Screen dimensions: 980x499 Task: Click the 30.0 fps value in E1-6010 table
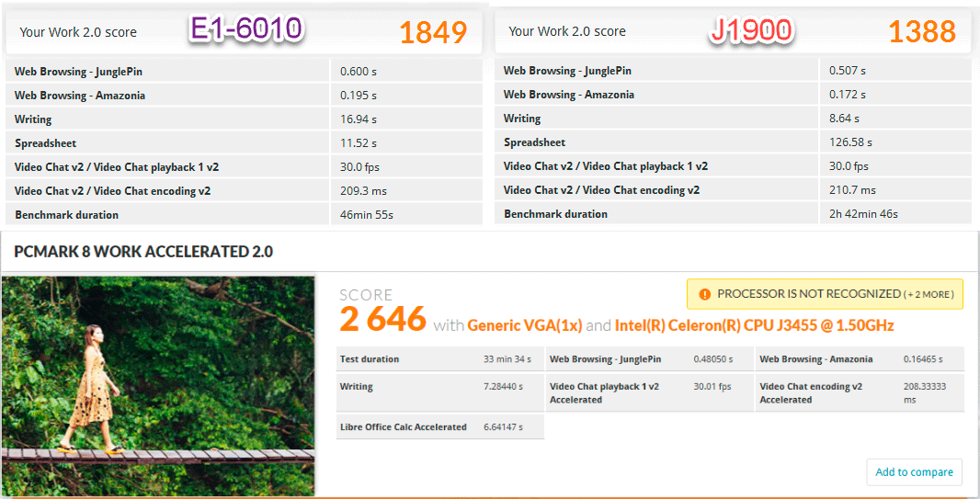[359, 167]
